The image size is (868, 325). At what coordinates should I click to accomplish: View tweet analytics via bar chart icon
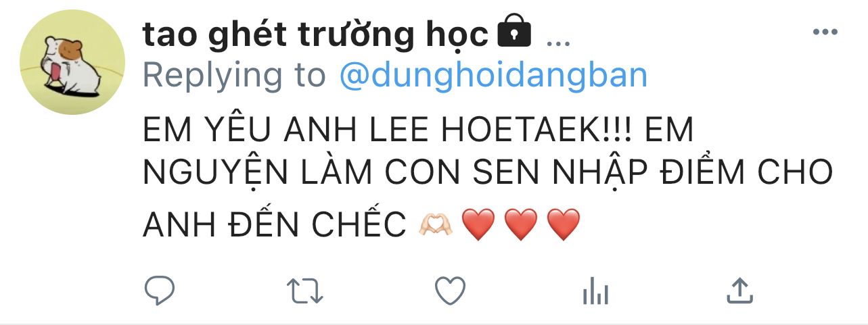595,292
